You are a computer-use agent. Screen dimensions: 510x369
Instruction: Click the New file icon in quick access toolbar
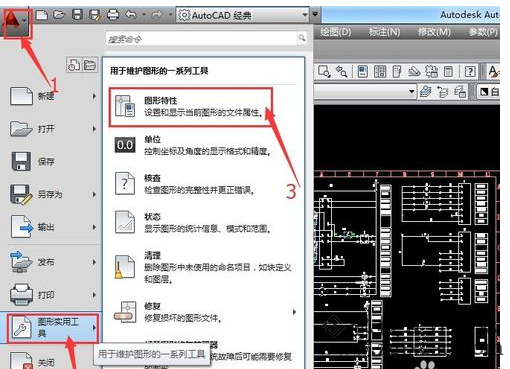[42, 15]
